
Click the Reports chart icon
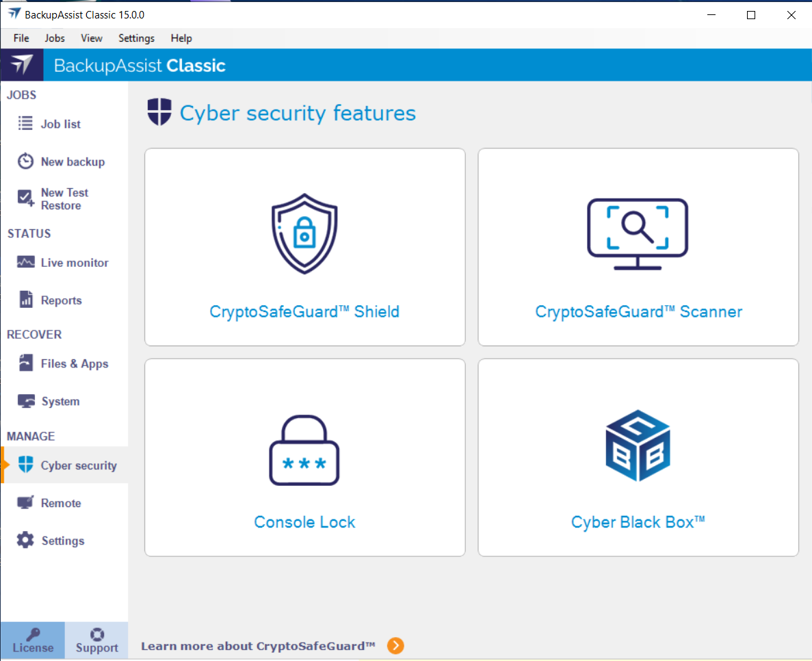coord(25,300)
